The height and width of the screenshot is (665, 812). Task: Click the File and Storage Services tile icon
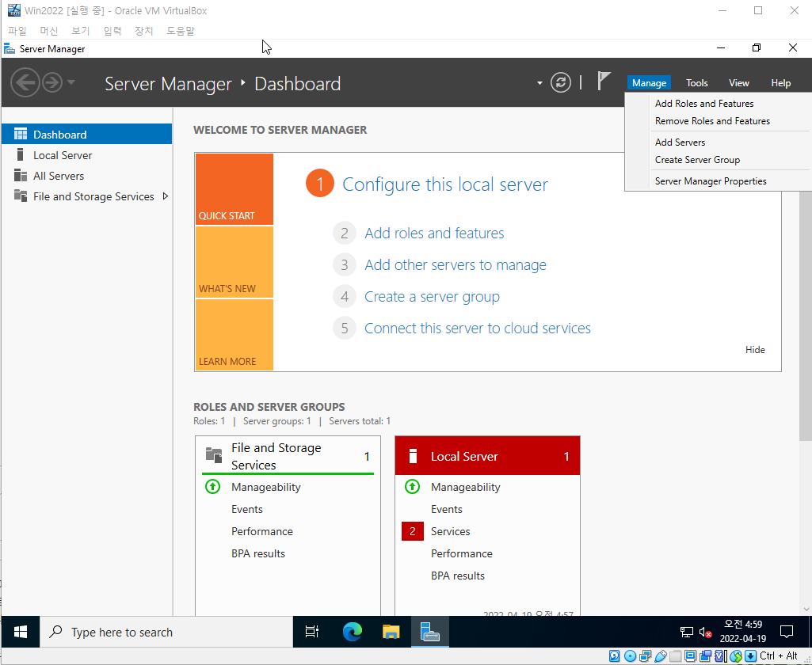tap(213, 455)
